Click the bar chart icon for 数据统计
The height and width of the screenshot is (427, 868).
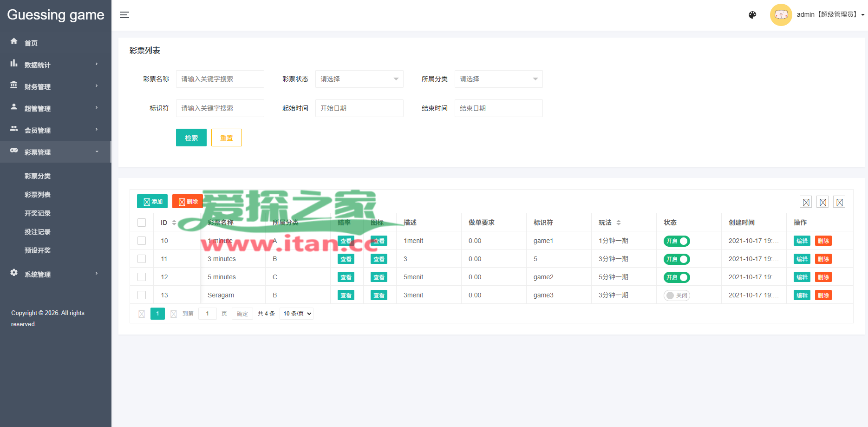tap(14, 63)
